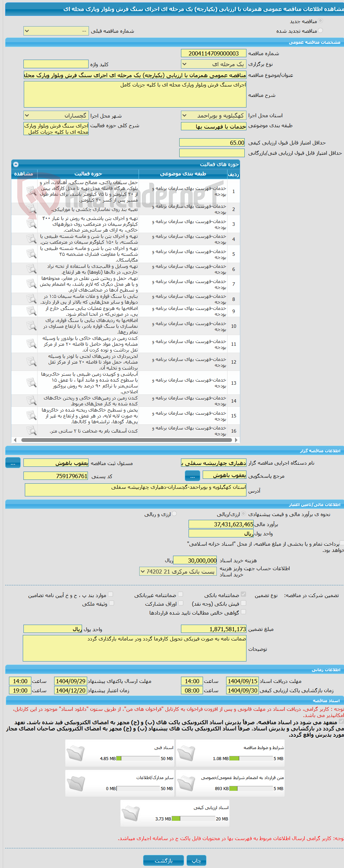Toggle وثیقه ملکی checkbox
The image size is (344, 868).
111,603
